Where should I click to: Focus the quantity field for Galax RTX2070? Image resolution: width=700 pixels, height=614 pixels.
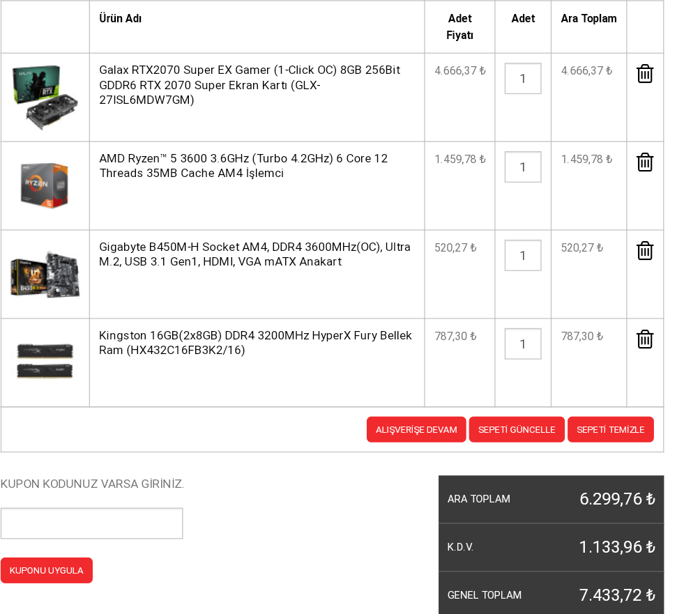[x=523, y=79]
